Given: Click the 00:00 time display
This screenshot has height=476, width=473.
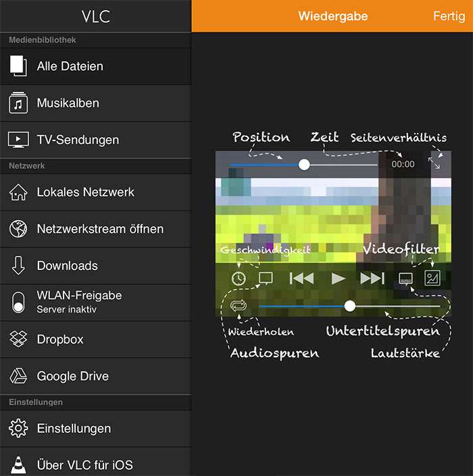Looking at the screenshot, I should coord(403,164).
